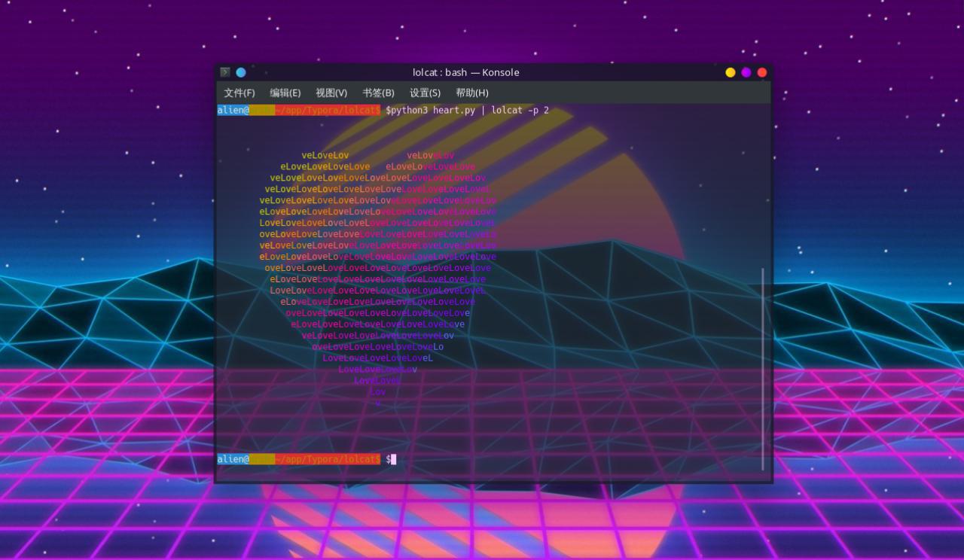The width and height of the screenshot is (964, 560).
Task: Click the yellow minimize circle button
Action: (x=731, y=72)
